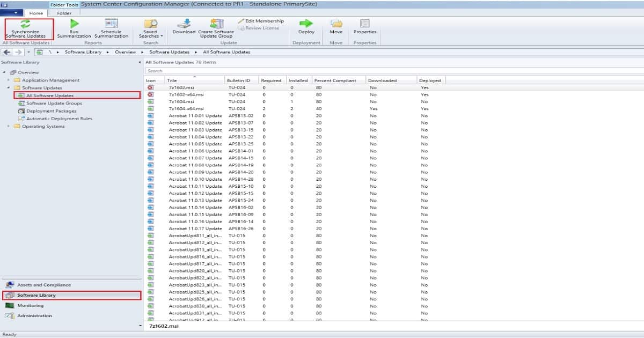Click bulletin ID APSB13-02
Screen dimensions: 644x338
point(241,115)
